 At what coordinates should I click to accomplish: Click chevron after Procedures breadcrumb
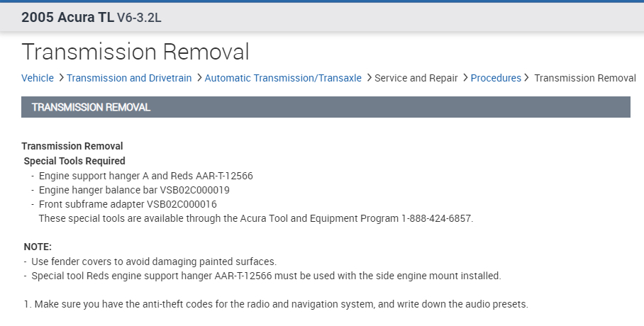527,78
